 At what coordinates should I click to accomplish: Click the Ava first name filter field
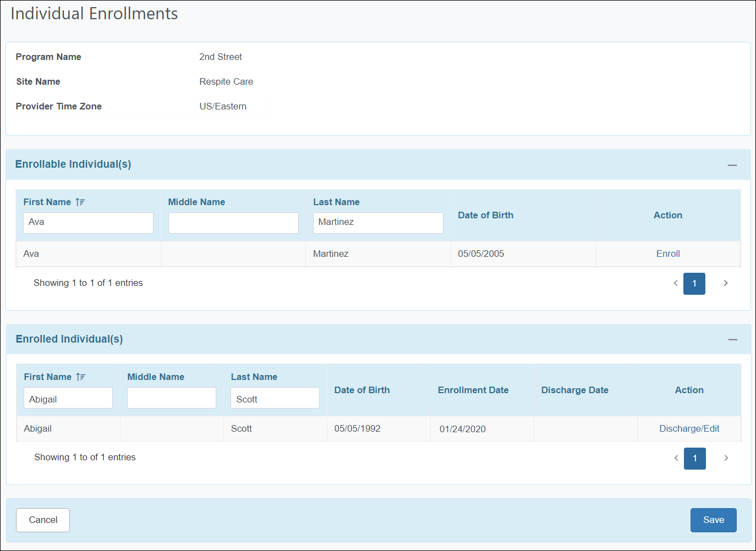pos(88,223)
